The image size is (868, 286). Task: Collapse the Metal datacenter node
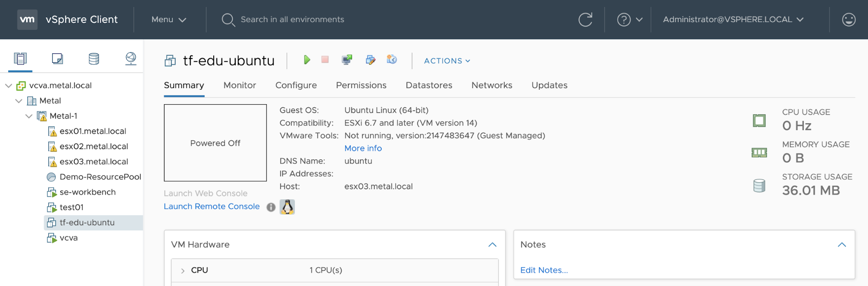(x=19, y=101)
